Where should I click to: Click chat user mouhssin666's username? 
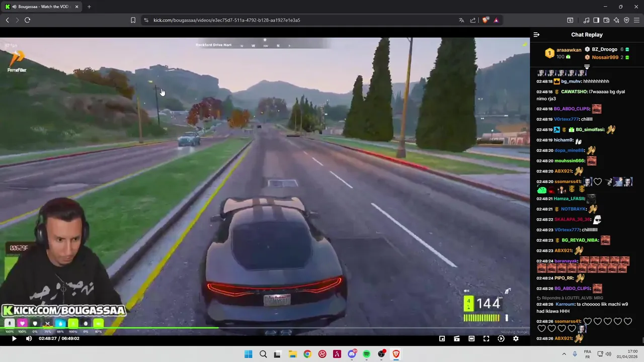coord(569,161)
